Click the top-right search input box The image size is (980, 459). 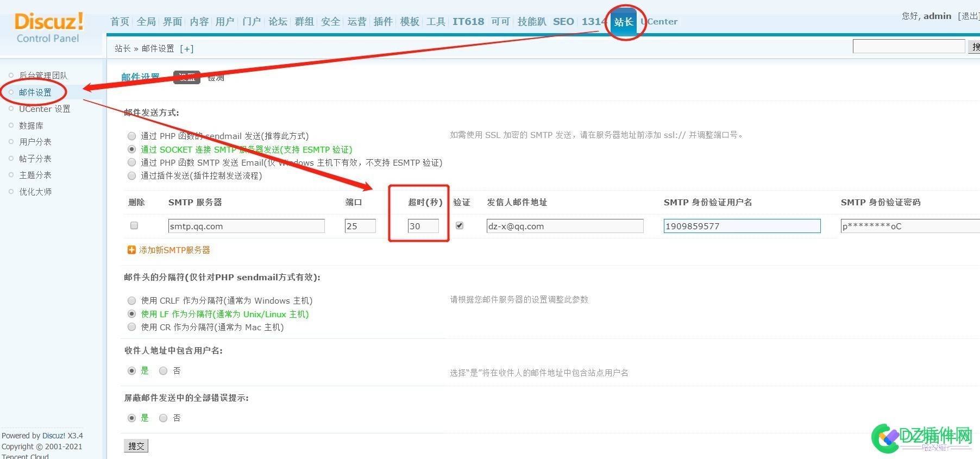coord(909,47)
